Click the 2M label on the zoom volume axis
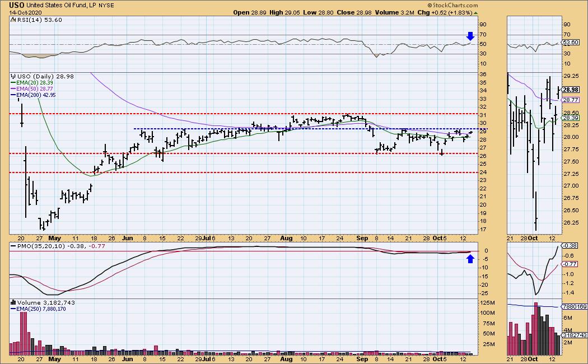Screen dimensions: 588x364 [x=568, y=343]
